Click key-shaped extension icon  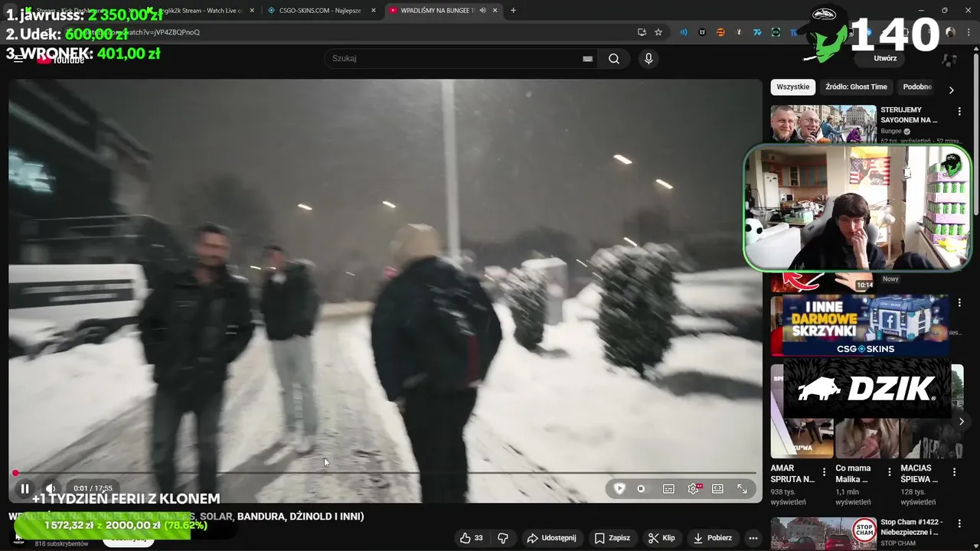point(739,32)
